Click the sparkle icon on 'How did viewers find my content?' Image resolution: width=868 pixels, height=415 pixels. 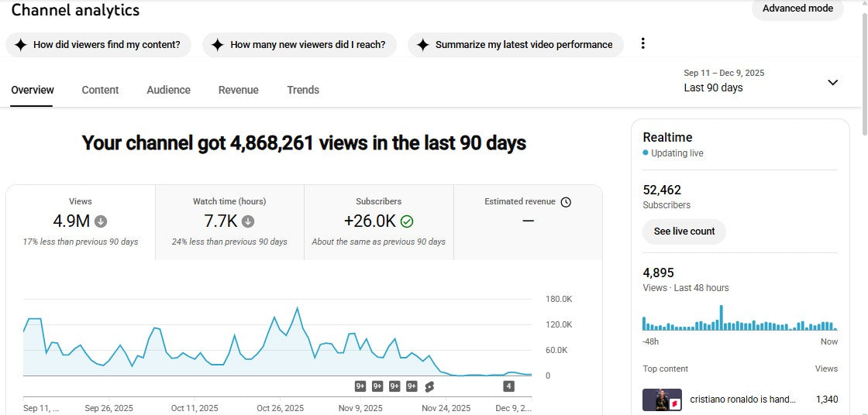click(x=21, y=45)
